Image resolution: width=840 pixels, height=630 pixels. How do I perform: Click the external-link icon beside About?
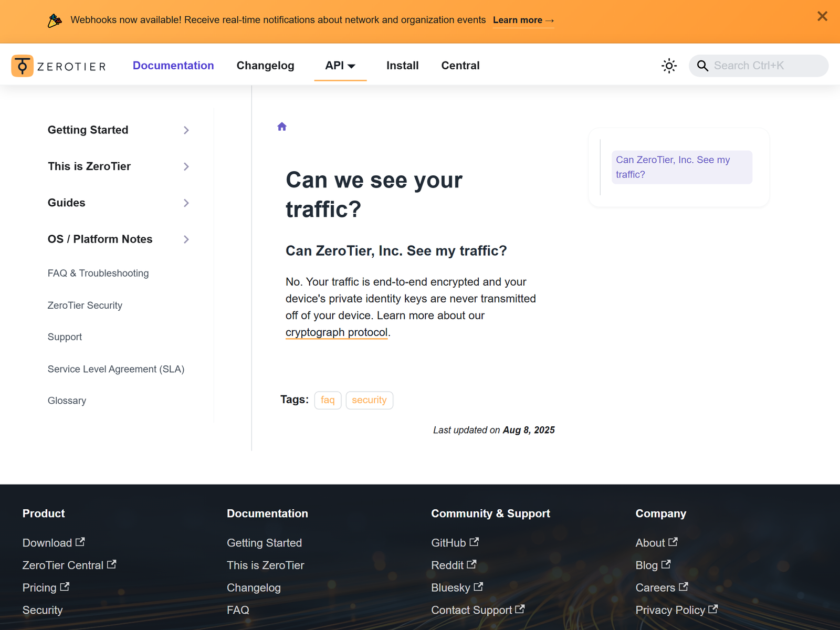(673, 542)
